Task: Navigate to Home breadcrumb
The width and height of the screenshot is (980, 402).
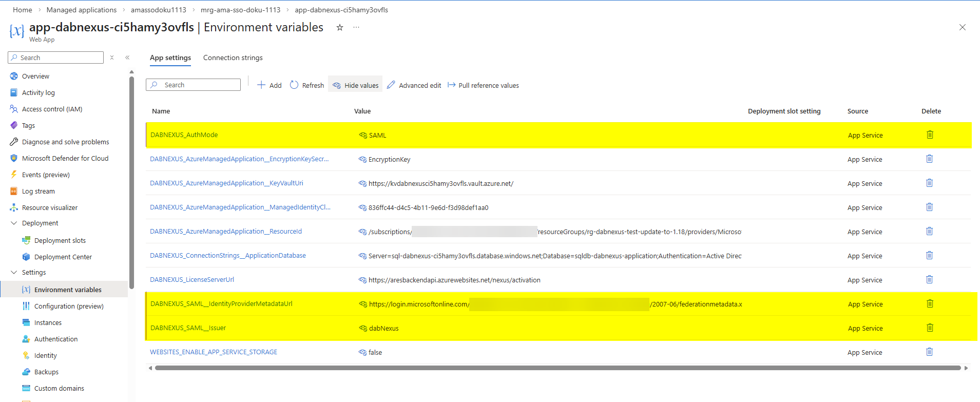Action: (x=23, y=10)
